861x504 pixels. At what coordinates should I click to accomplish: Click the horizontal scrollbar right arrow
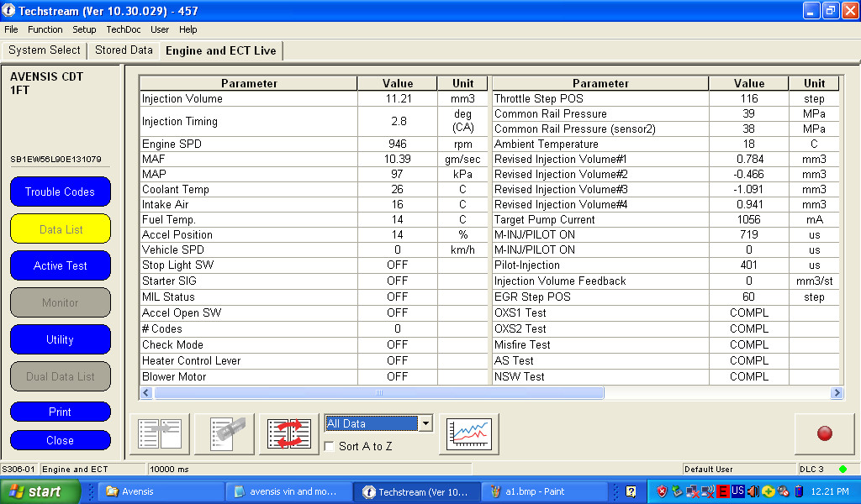[x=837, y=393]
